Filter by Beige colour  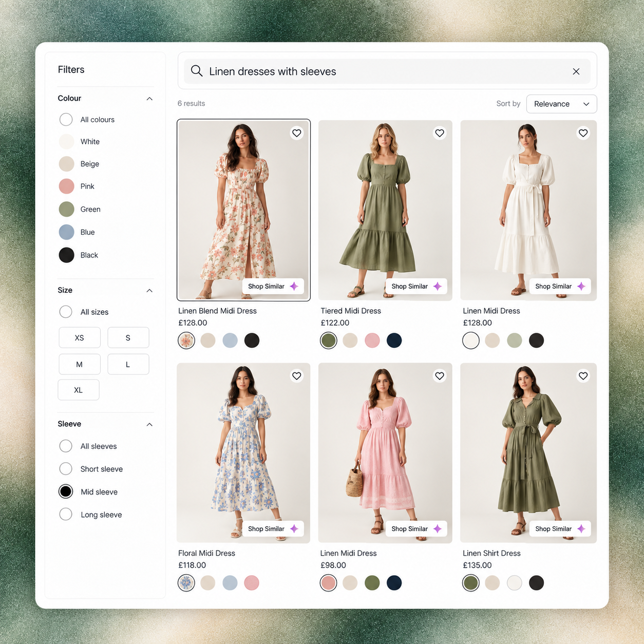click(66, 164)
